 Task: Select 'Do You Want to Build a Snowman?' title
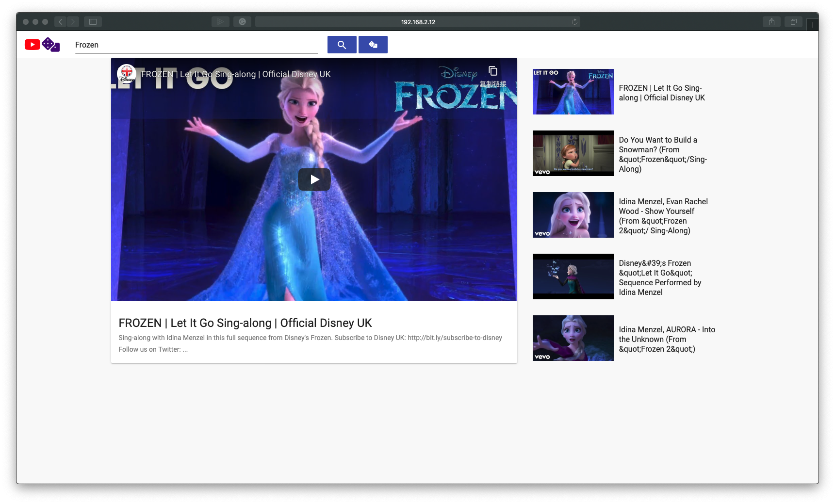[663, 154]
